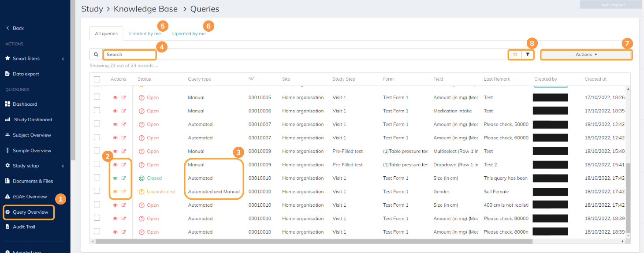The image size is (644, 253).
Task: Click the red Open status icon in SIC 00010005 row
Action: click(x=141, y=97)
